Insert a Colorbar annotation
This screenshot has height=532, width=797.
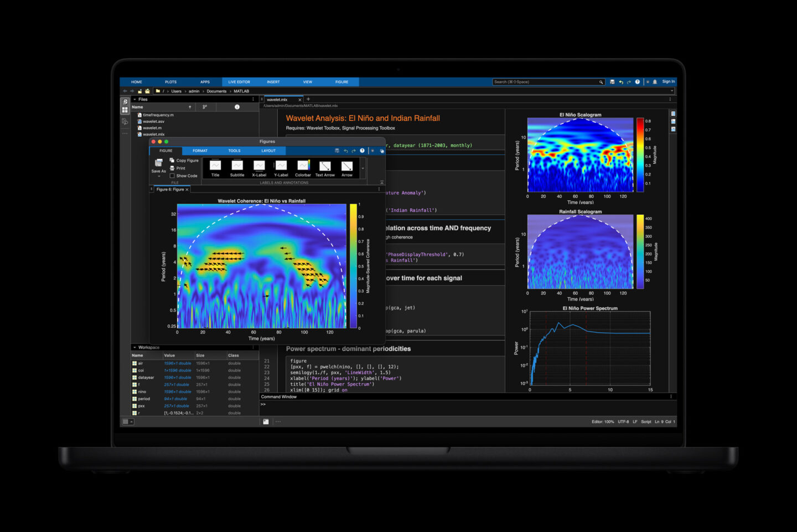click(303, 166)
